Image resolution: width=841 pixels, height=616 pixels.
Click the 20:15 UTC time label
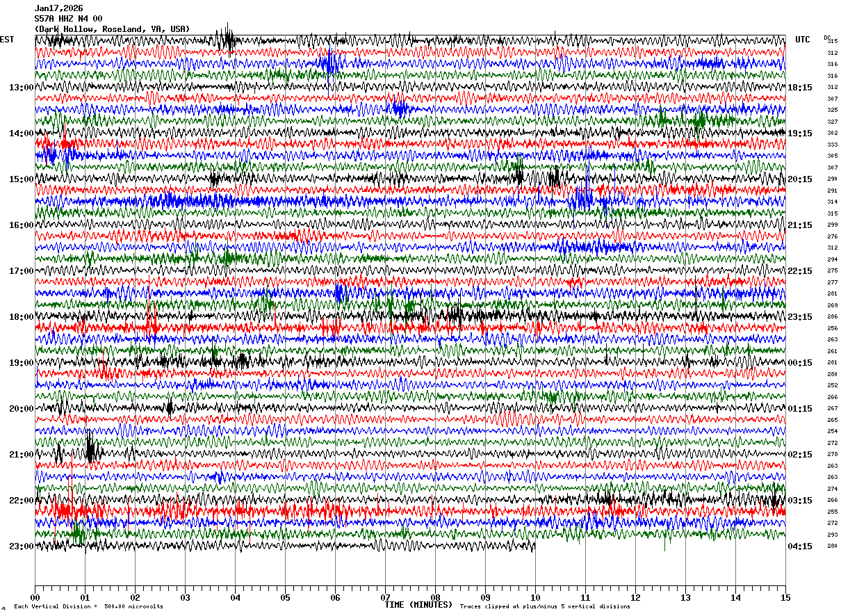coord(799,179)
